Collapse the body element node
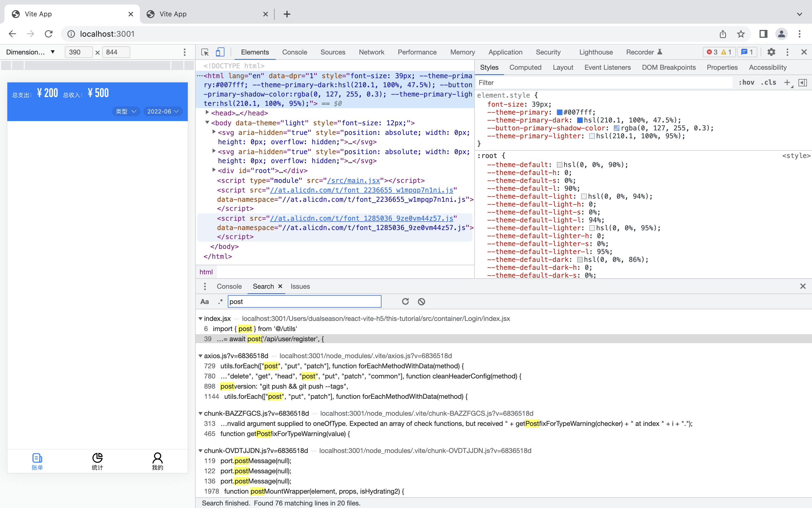This screenshot has height=508, width=812. (x=207, y=123)
